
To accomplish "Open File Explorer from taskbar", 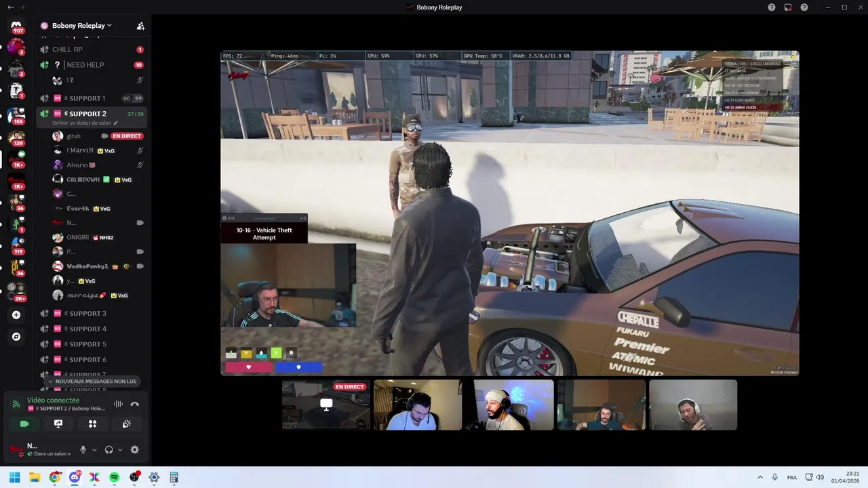I will click(35, 477).
